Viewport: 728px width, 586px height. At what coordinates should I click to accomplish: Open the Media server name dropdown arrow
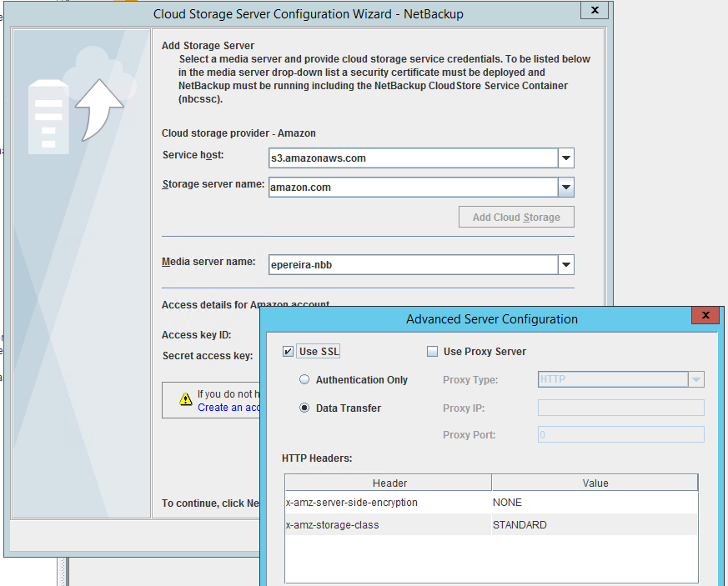(x=566, y=264)
